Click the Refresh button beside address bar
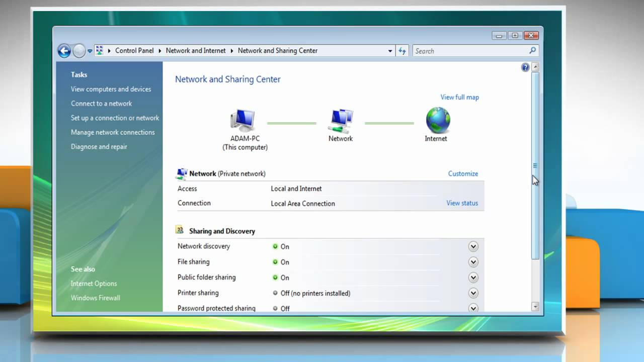The width and height of the screenshot is (644, 362). [x=402, y=51]
